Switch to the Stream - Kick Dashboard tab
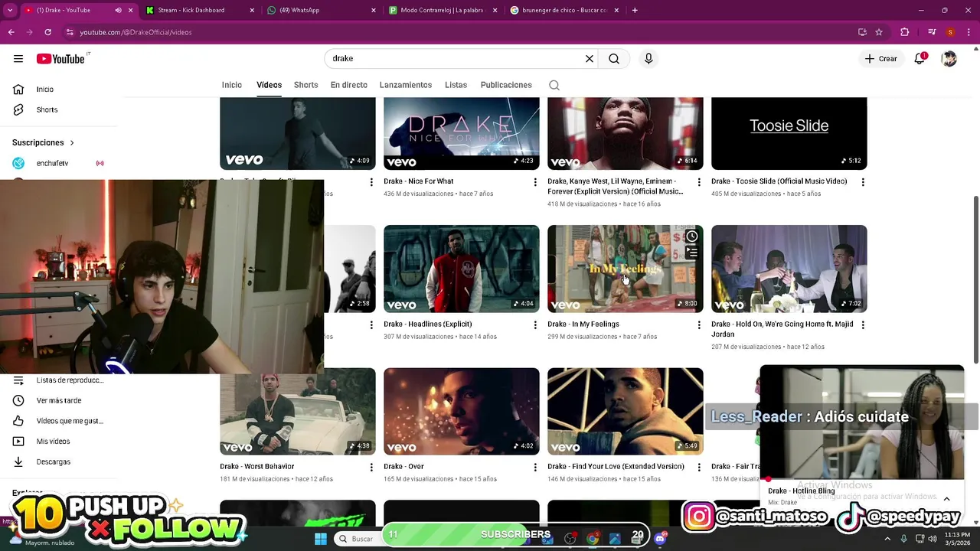 pos(201,10)
